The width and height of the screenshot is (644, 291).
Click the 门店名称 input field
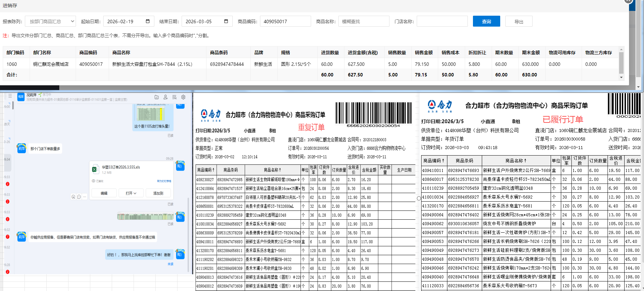442,21
